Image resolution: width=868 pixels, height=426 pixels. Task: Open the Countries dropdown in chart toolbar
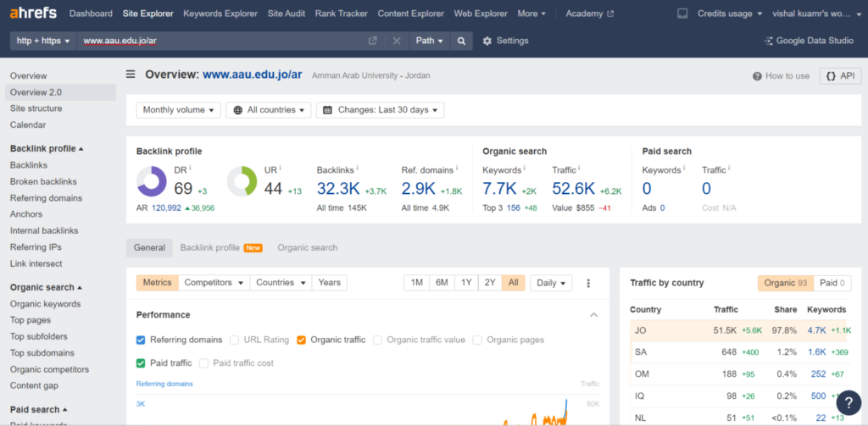(x=281, y=283)
